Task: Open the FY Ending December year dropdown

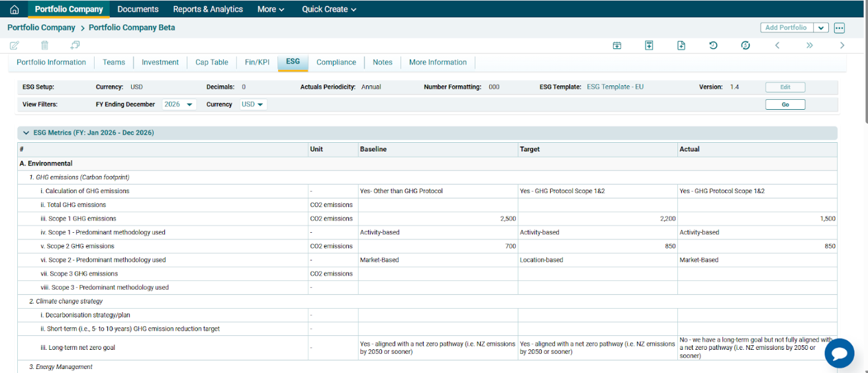Action: [x=179, y=104]
